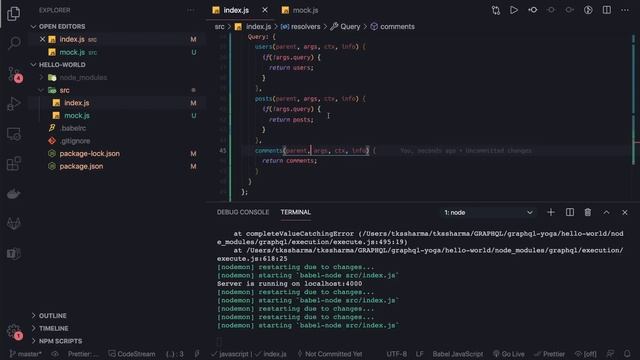Split the terminal panel

(x=570, y=212)
